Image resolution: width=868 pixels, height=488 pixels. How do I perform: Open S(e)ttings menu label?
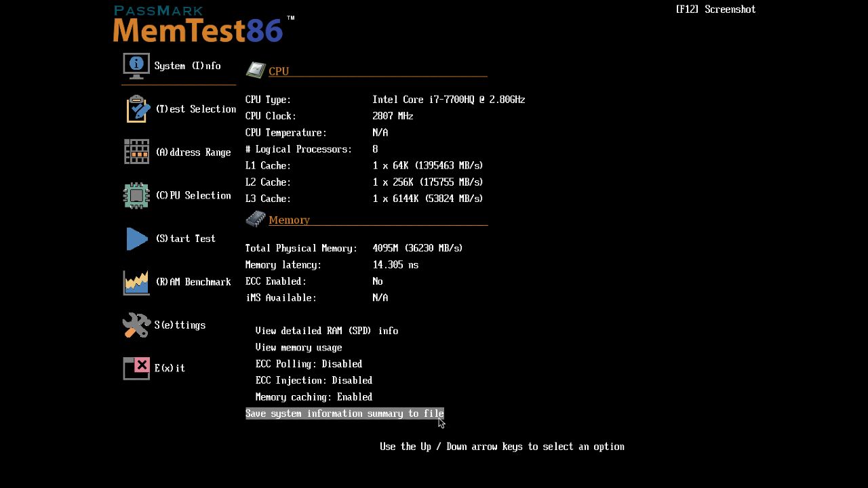coord(180,325)
